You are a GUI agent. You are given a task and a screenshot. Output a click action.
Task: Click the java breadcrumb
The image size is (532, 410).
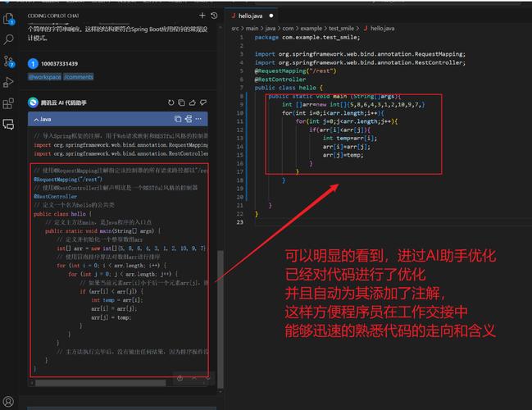pyautogui.click(x=271, y=29)
